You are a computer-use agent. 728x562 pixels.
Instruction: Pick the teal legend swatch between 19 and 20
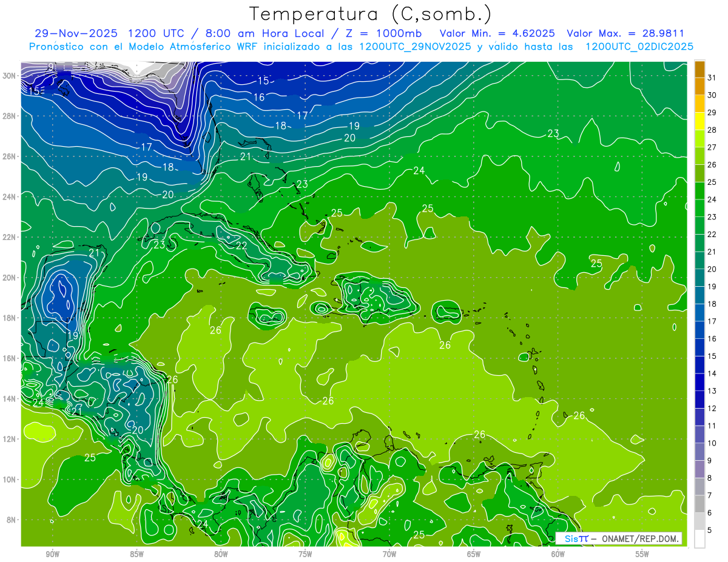tap(699, 277)
